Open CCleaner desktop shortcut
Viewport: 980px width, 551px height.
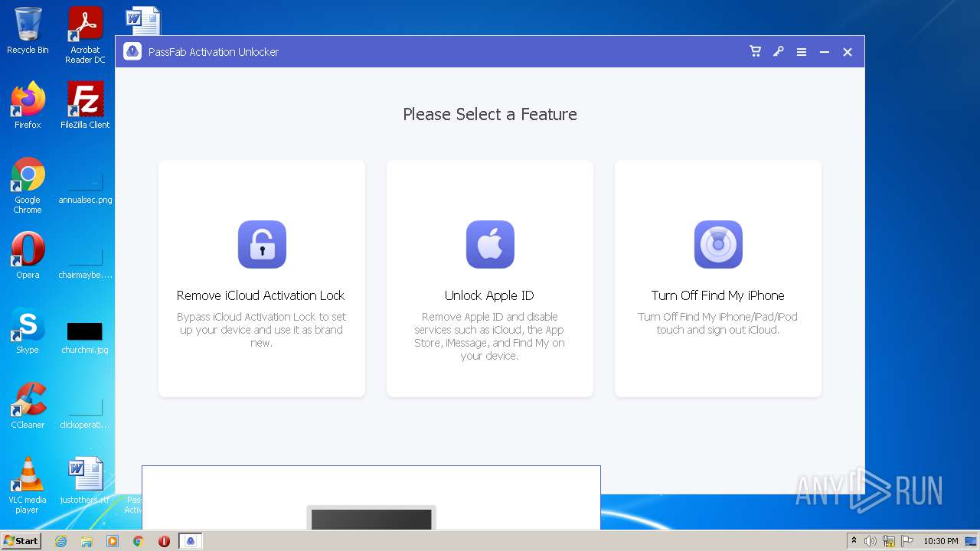click(28, 406)
